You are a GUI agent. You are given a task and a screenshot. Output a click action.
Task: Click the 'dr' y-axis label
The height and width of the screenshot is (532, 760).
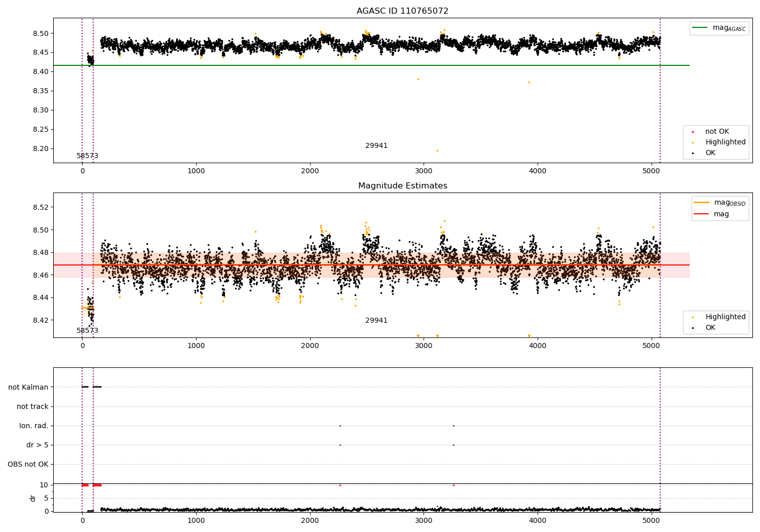point(33,498)
